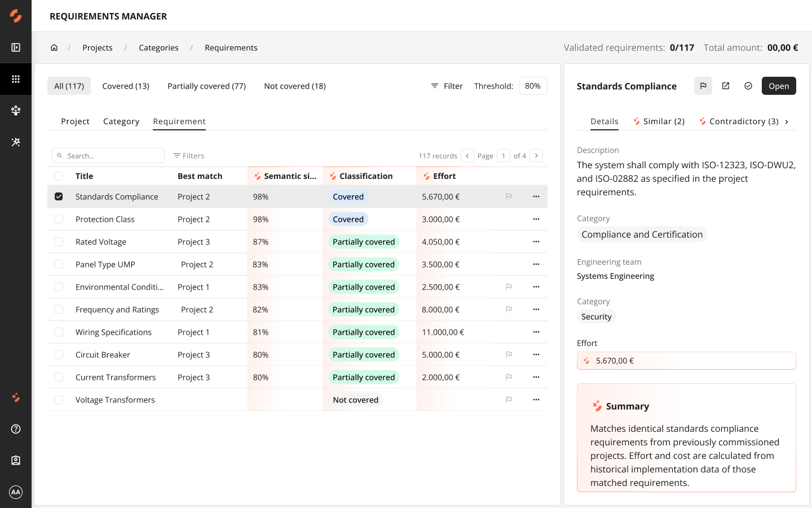The image size is (812, 508).
Task: Flag the Standards Compliance requirement
Action: click(703, 86)
